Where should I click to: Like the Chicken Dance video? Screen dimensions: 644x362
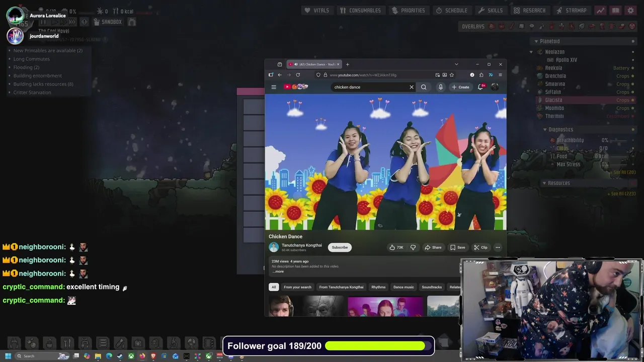point(396,247)
